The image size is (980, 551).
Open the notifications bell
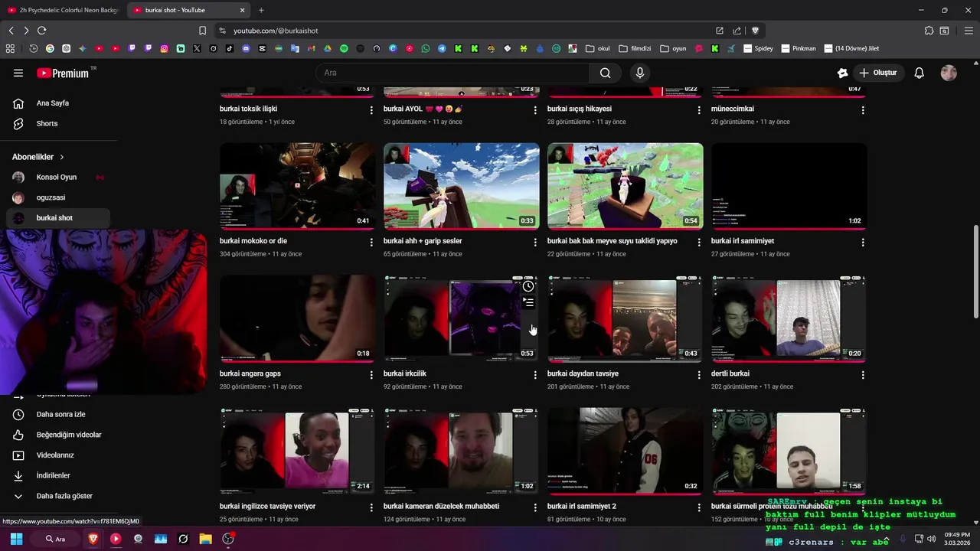919,73
